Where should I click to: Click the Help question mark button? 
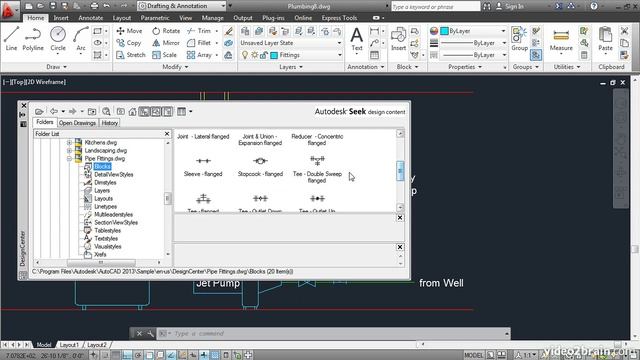[x=594, y=6]
